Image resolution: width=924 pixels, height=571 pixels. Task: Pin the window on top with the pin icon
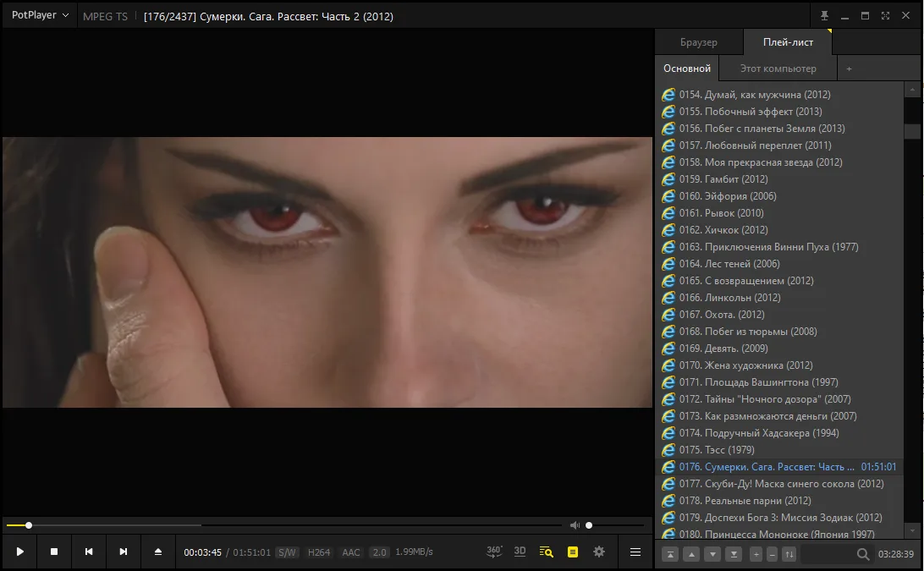coord(824,16)
